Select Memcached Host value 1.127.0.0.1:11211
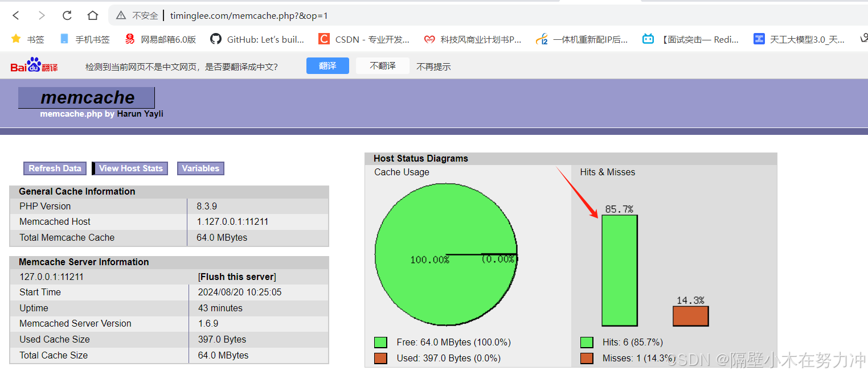Viewport: 868px width, 375px height. [232, 221]
